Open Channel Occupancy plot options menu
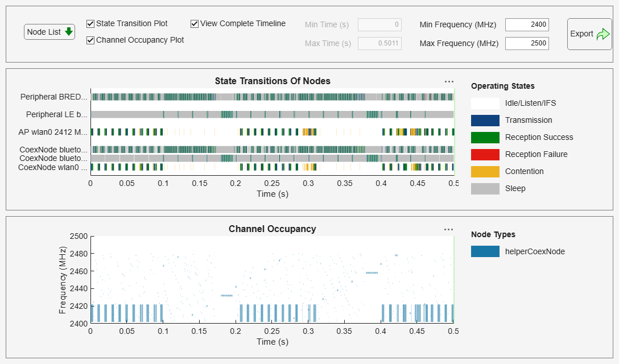Viewport: 619px width, 364px height. click(x=448, y=229)
